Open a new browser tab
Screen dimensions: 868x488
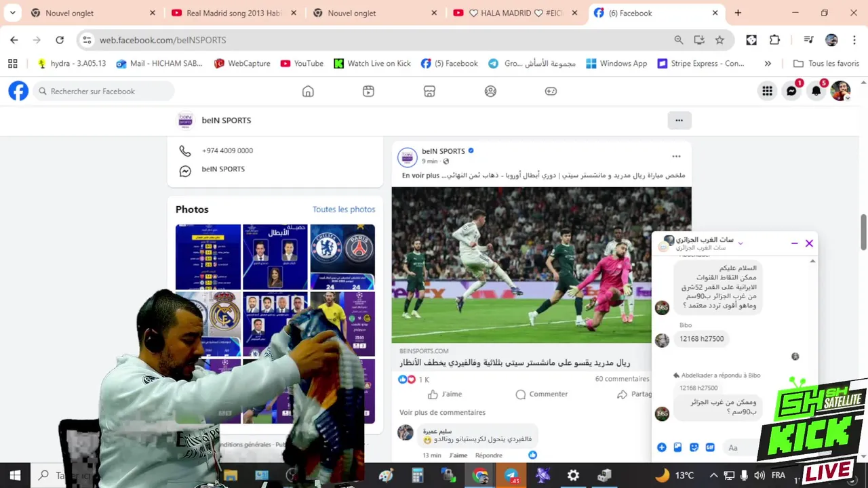pos(738,13)
